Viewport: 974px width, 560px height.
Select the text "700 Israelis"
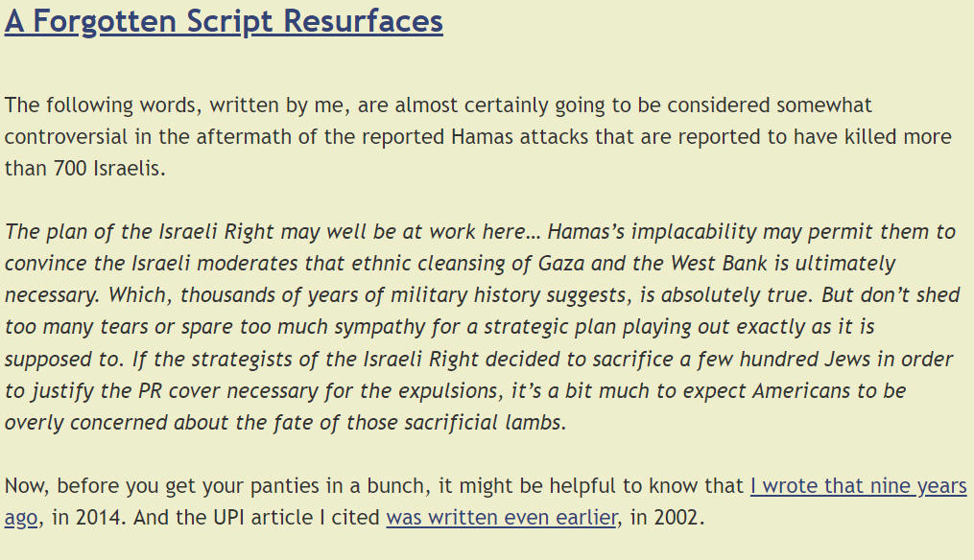tap(109, 168)
